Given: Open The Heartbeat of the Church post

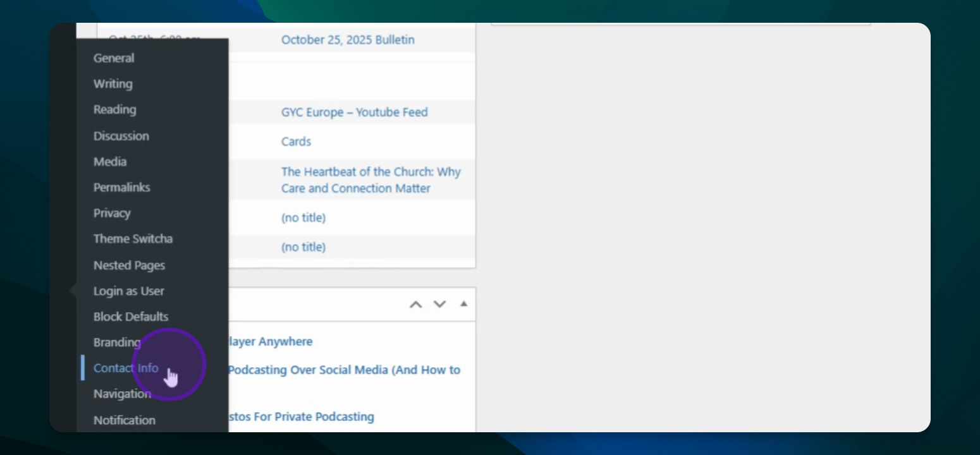Looking at the screenshot, I should (371, 180).
